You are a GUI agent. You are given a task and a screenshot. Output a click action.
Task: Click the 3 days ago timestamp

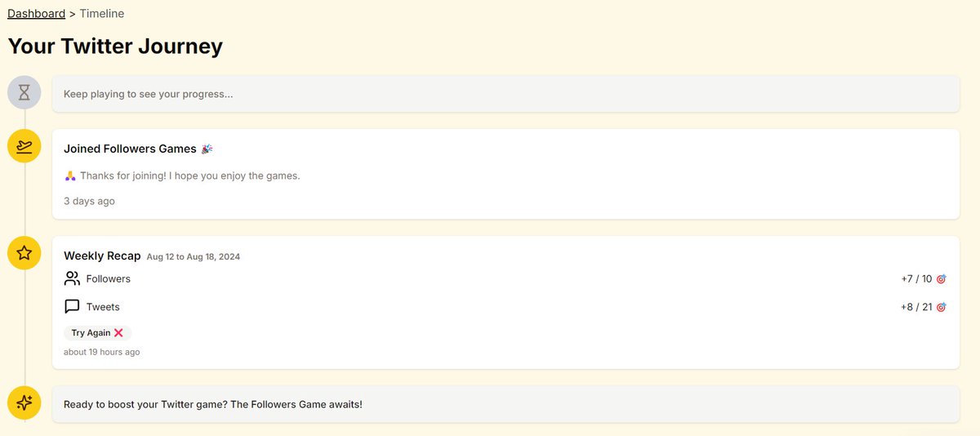click(x=89, y=201)
